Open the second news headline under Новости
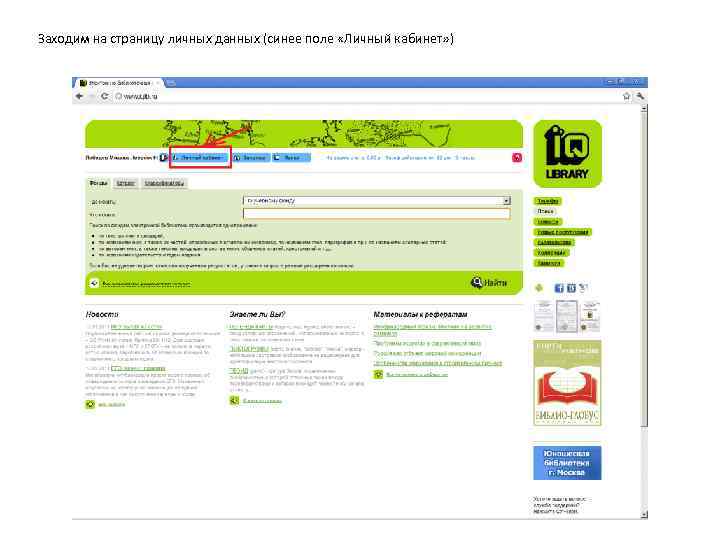This screenshot has height=540, width=720. (138, 368)
